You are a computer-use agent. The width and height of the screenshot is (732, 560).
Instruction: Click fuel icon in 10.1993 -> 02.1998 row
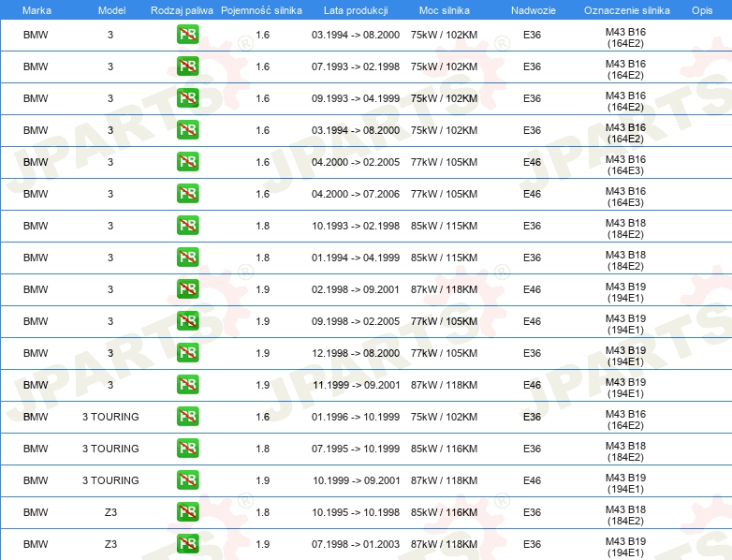(187, 225)
